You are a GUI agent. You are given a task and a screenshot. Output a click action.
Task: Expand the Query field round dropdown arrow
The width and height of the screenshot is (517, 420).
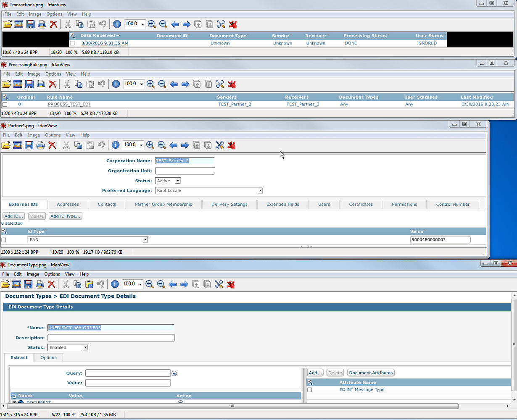(174, 373)
